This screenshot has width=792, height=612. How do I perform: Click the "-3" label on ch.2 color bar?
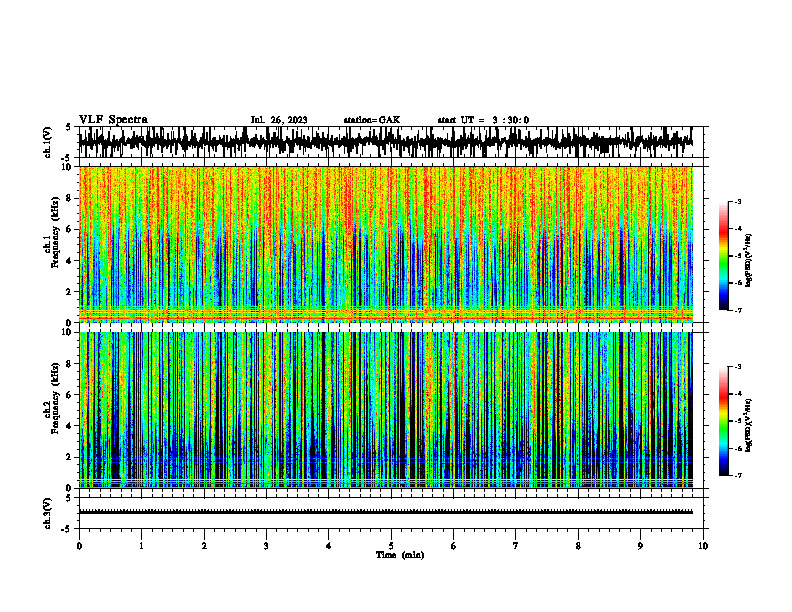[737, 367]
